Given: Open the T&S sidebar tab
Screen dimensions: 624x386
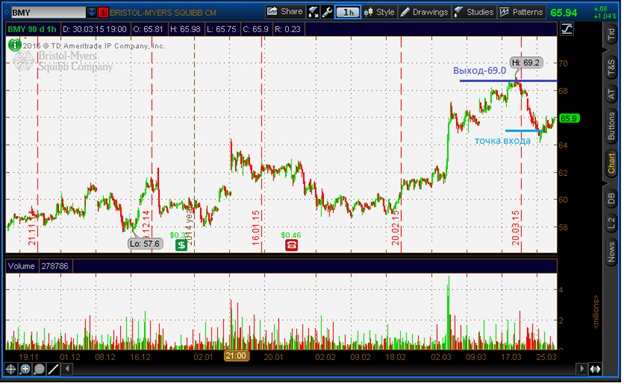Looking at the screenshot, I should 611,68.
